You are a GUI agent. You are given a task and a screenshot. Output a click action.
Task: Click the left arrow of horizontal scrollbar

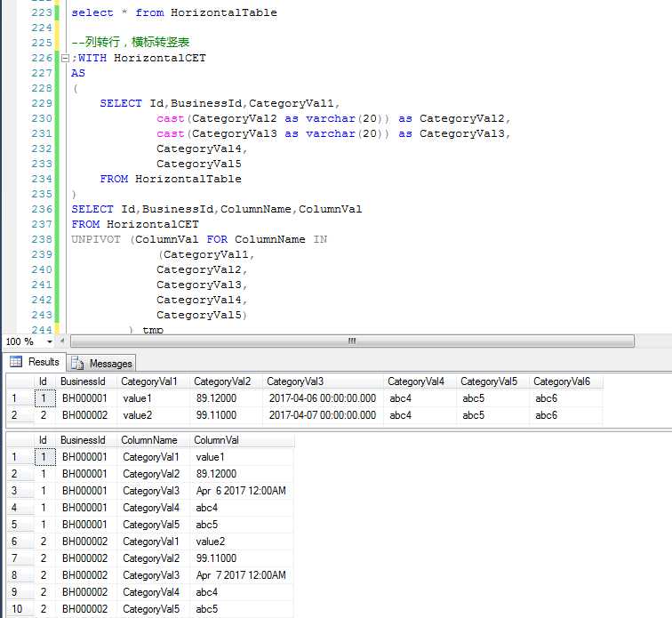coord(62,341)
